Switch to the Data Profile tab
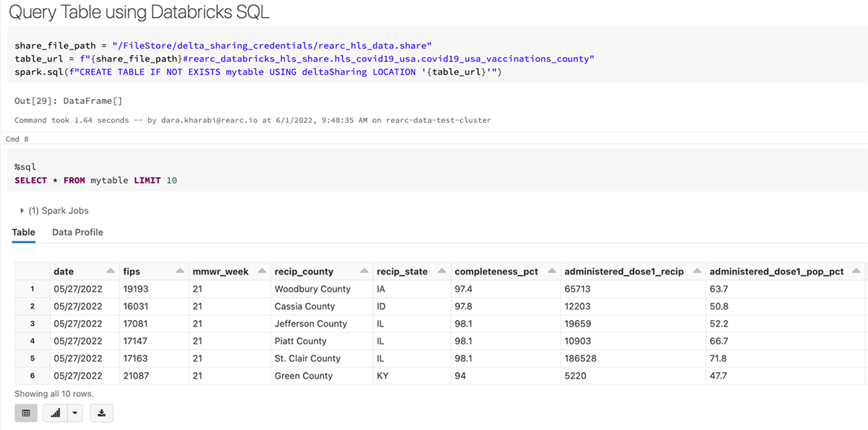The height and width of the screenshot is (430, 868). tap(77, 232)
